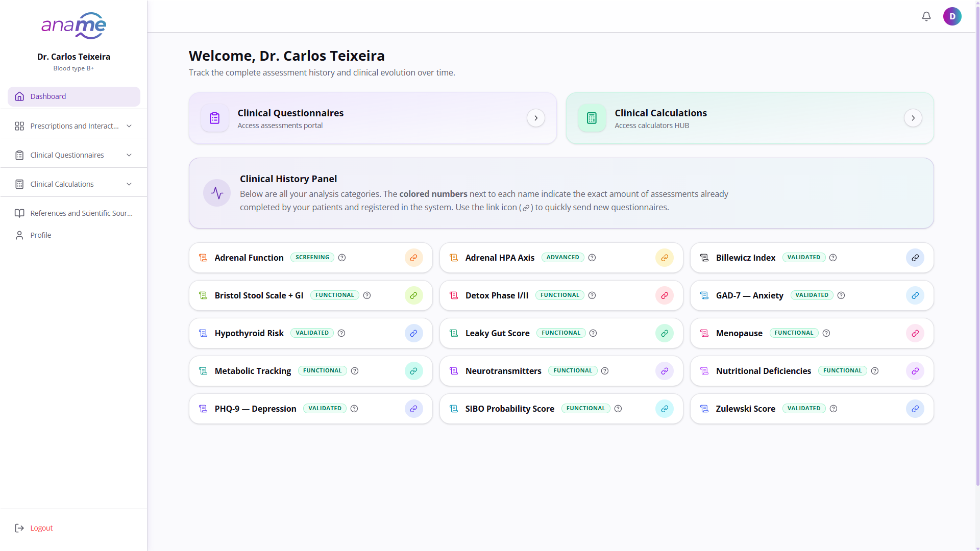Go to Dashboard in sidebar
This screenshot has width=980, height=551.
coord(74,96)
